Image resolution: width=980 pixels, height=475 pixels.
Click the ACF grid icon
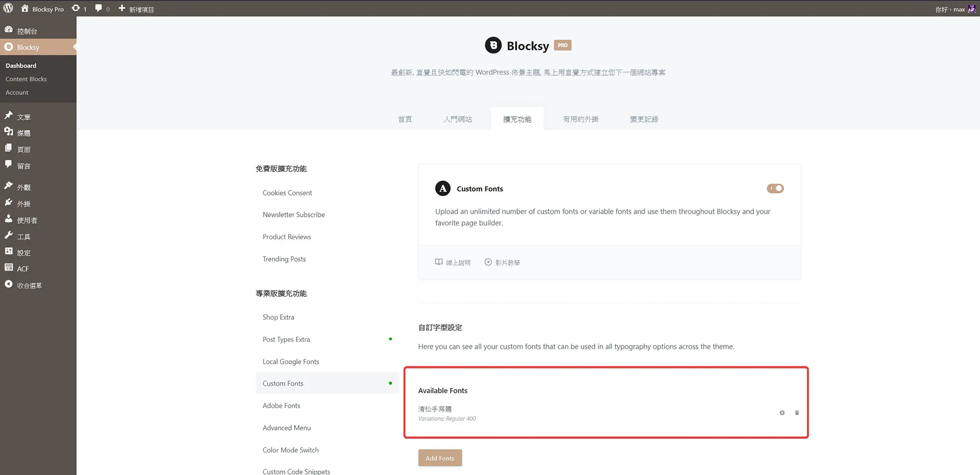pyautogui.click(x=9, y=268)
